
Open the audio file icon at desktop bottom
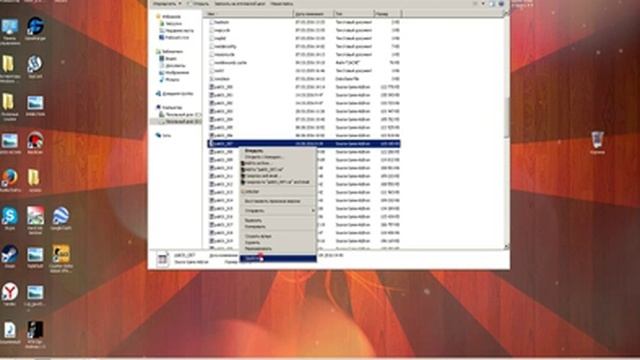click(9, 330)
